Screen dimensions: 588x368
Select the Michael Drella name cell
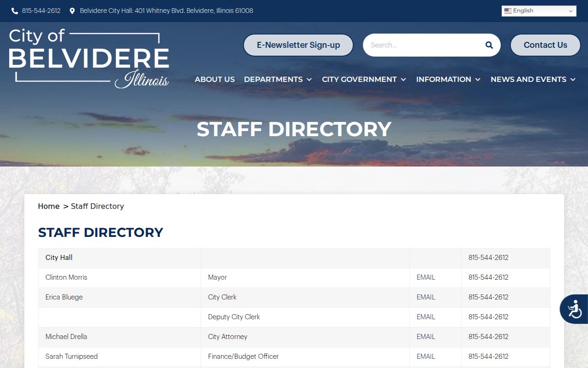pos(119,337)
